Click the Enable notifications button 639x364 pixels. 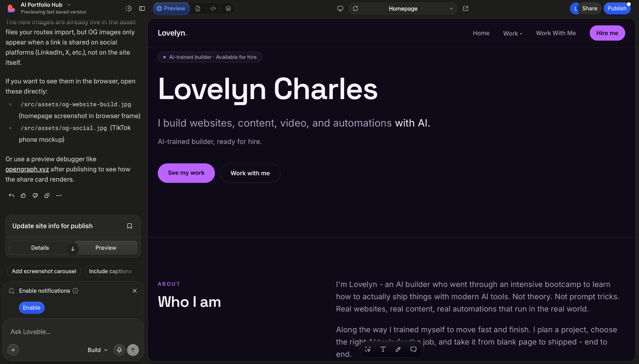[32, 308]
